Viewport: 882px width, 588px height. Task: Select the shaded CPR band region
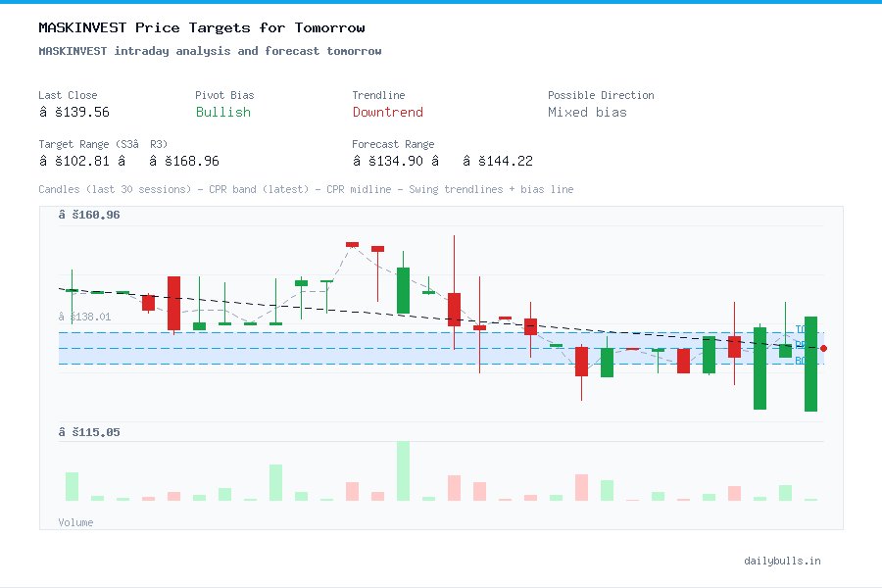click(x=392, y=348)
